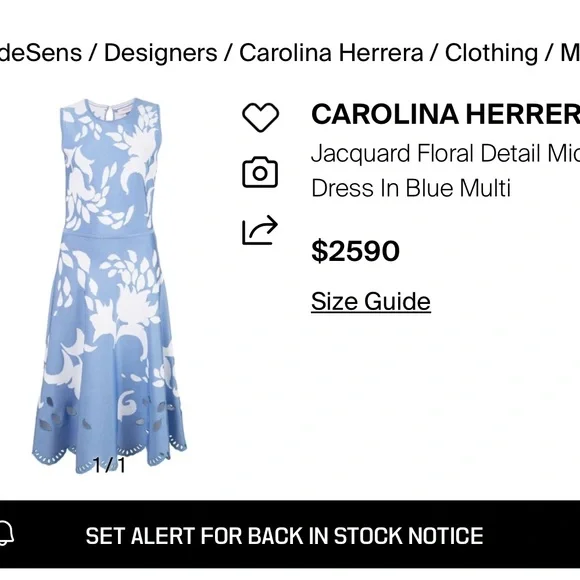
Task: Click the Dress In Blue Multi text
Action: click(411, 188)
